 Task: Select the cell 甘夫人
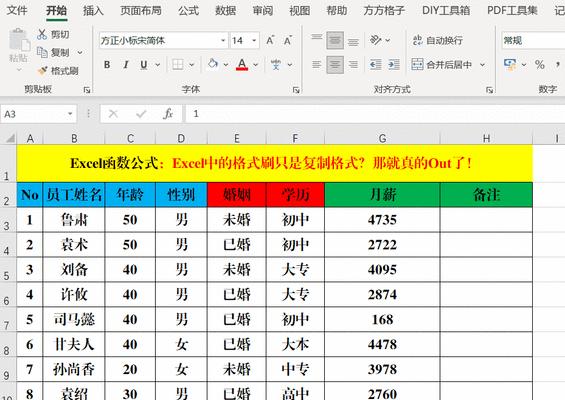click(x=74, y=344)
